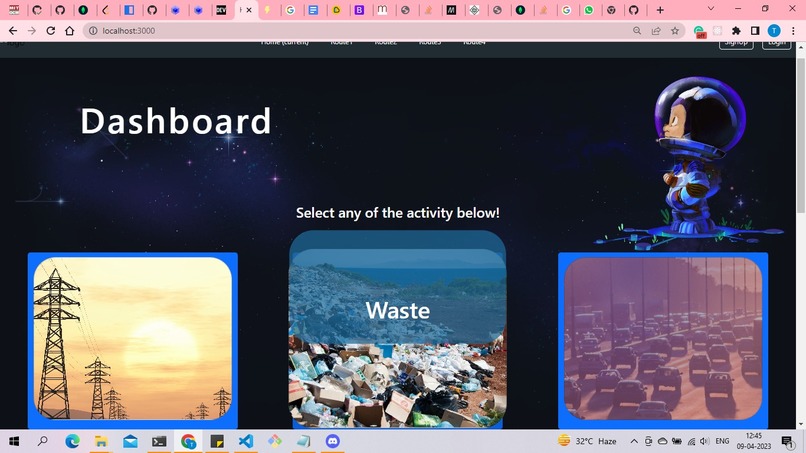Click 'Select any of the activity below!' text
This screenshot has height=453, width=806.
tap(397, 213)
